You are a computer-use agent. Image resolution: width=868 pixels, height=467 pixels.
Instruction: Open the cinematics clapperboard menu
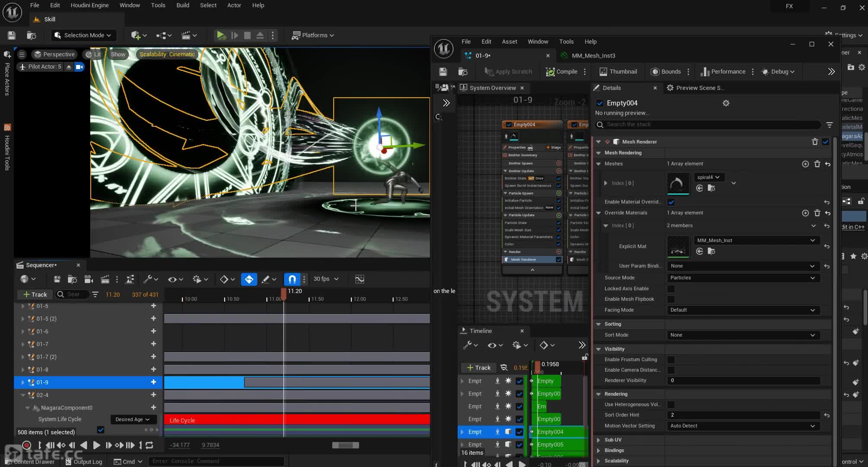point(189,35)
